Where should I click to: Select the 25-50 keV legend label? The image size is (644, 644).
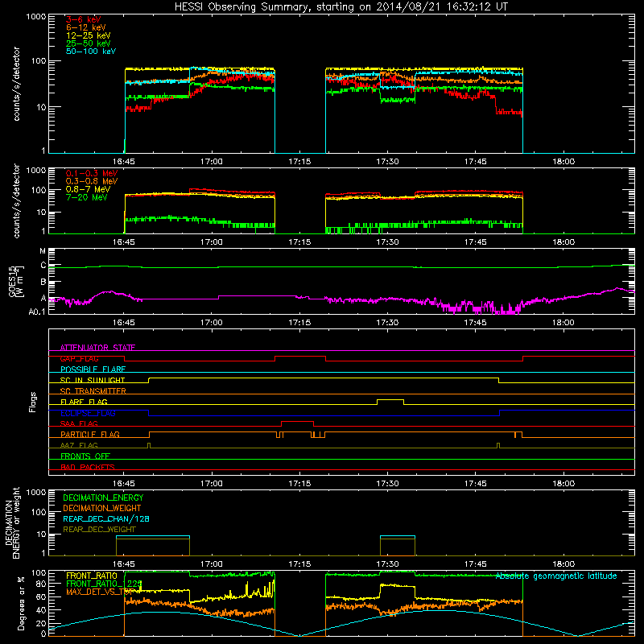89,43
